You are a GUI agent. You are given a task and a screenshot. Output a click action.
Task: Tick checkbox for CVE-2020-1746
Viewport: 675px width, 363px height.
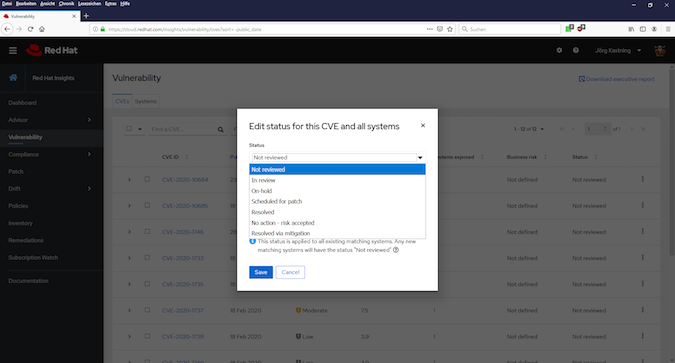[147, 231]
